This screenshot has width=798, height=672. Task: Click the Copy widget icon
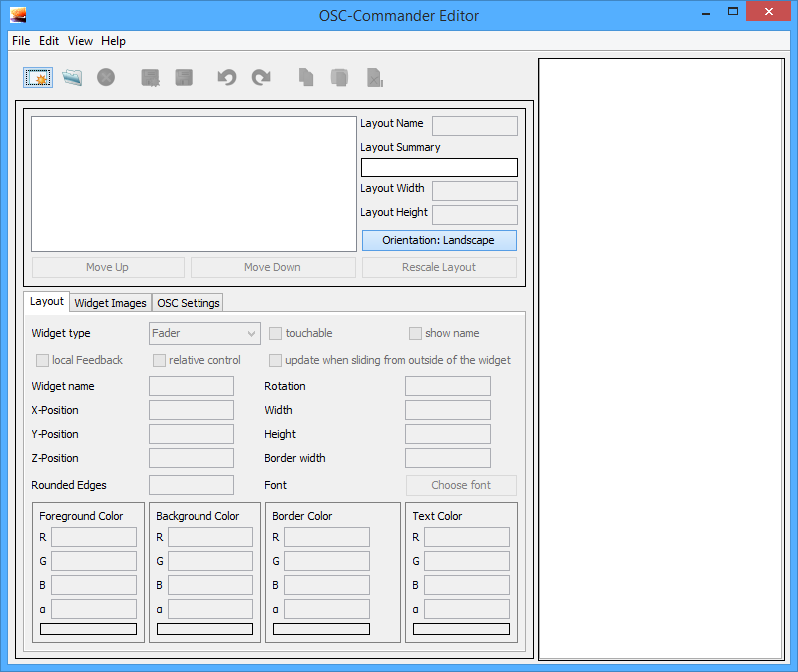(x=306, y=78)
